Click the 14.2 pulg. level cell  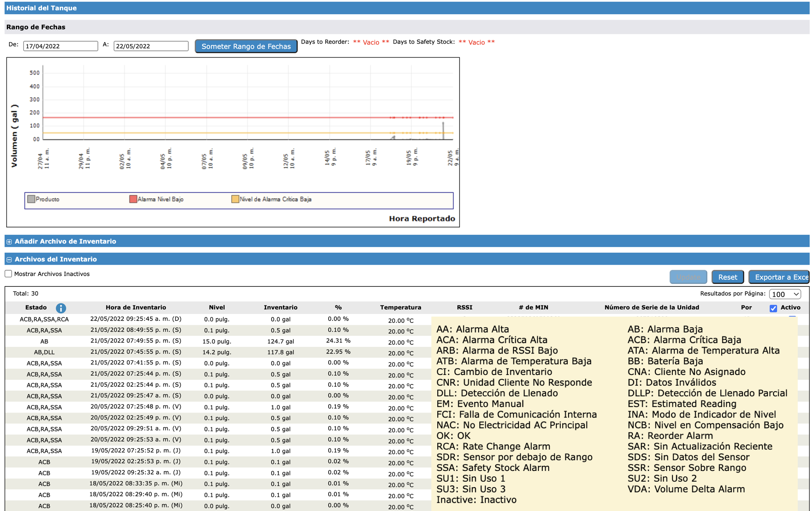point(217,352)
